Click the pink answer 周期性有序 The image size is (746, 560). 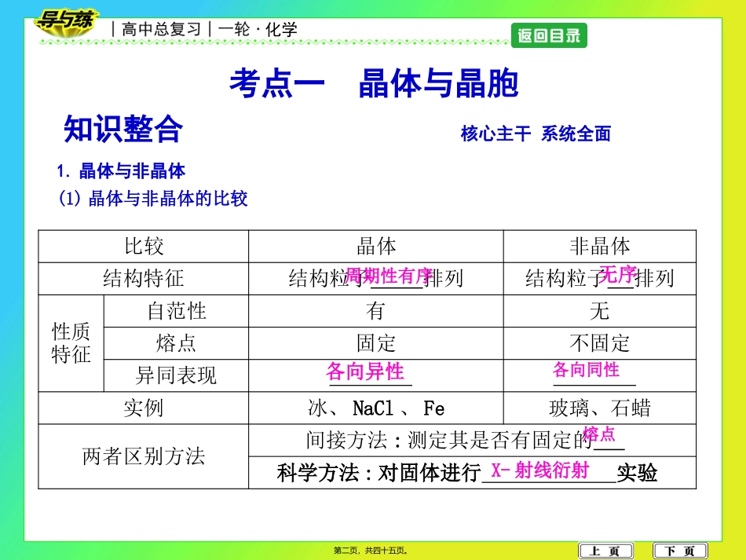[x=389, y=276]
